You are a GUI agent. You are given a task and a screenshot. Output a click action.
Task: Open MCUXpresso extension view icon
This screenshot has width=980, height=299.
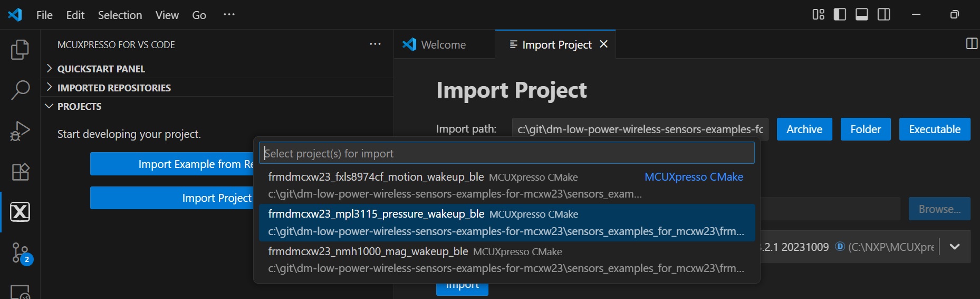(20, 212)
